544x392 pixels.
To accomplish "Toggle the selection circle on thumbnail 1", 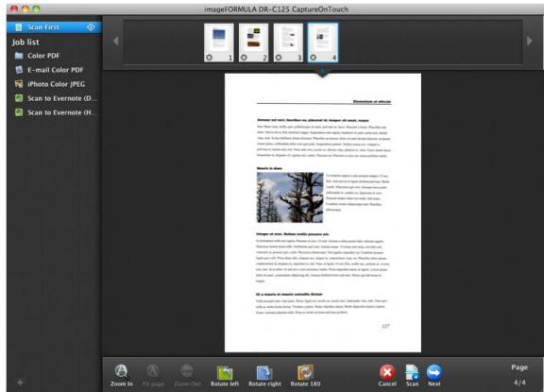I will pos(210,58).
